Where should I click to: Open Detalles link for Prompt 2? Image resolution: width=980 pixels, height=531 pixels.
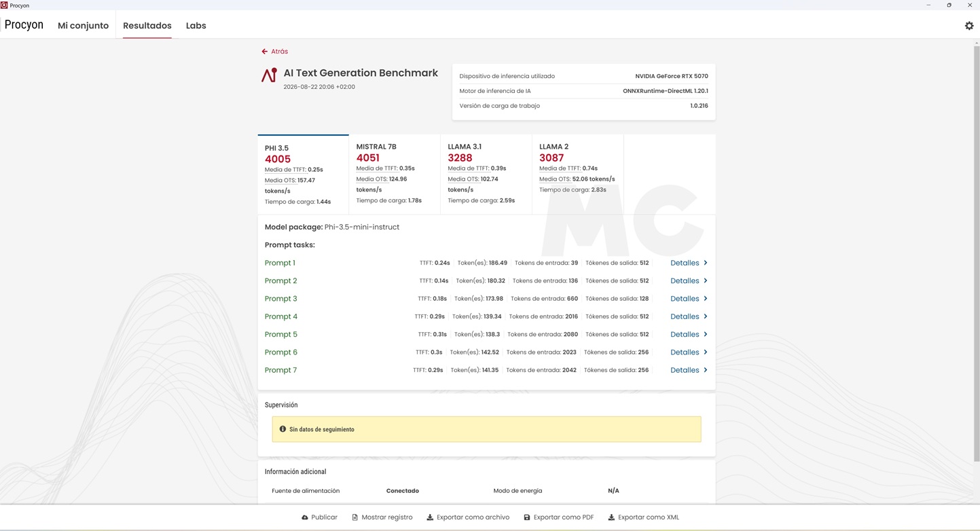tap(685, 280)
